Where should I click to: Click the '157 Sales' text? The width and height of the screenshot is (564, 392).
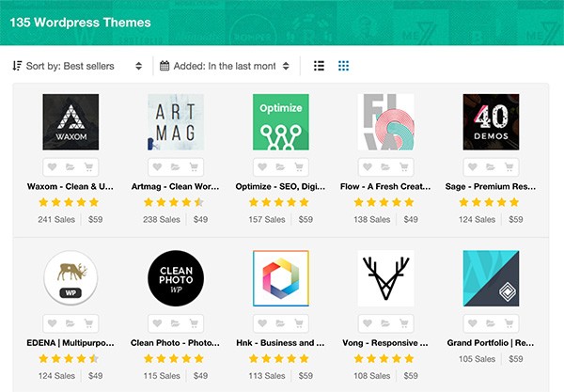pos(267,219)
